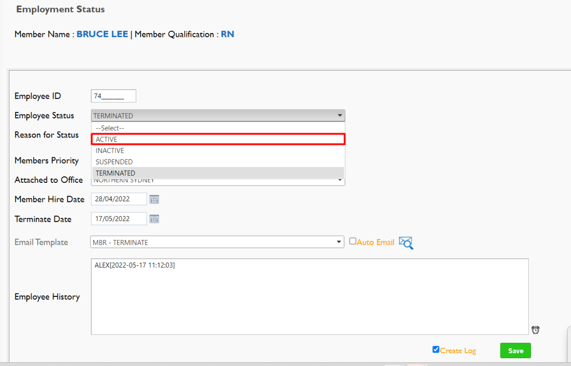The width and height of the screenshot is (571, 366).
Task: Click the Employee ID label
Action: 38,96
